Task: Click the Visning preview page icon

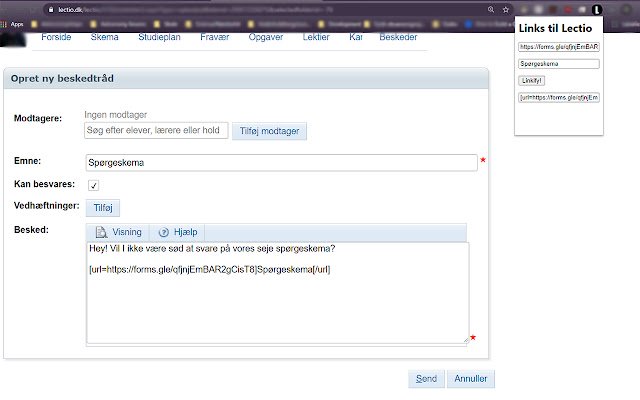Action: (x=101, y=232)
